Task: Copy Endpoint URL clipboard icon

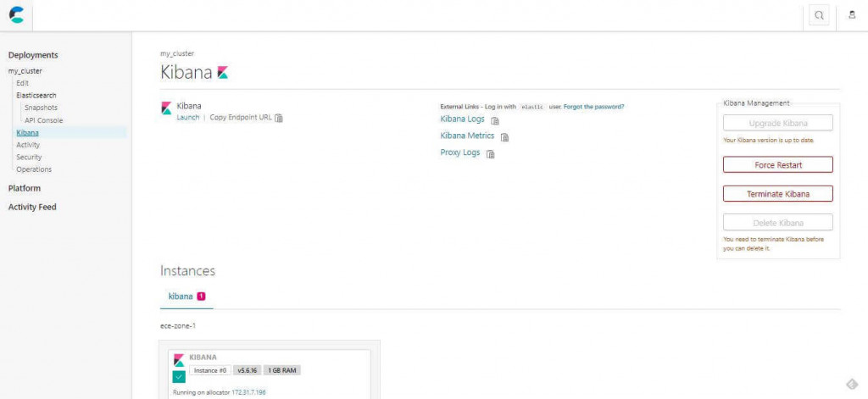Action: (279, 118)
